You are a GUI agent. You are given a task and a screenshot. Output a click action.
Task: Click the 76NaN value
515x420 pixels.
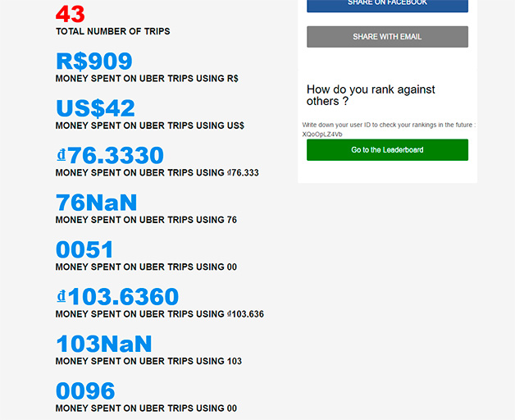96,203
